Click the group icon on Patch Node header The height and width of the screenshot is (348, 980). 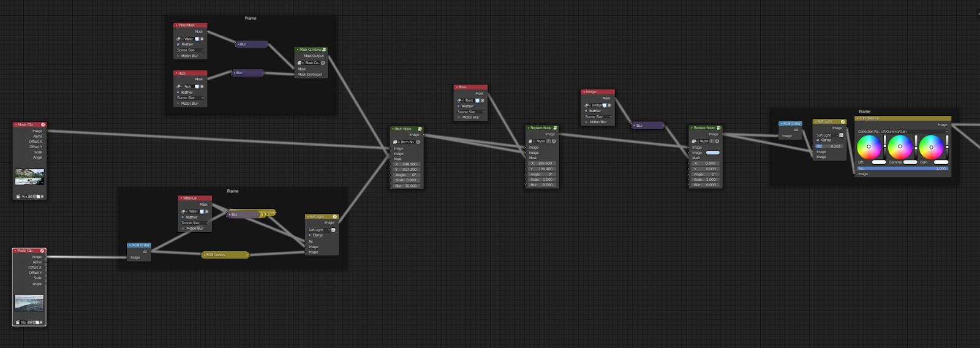tap(420, 129)
